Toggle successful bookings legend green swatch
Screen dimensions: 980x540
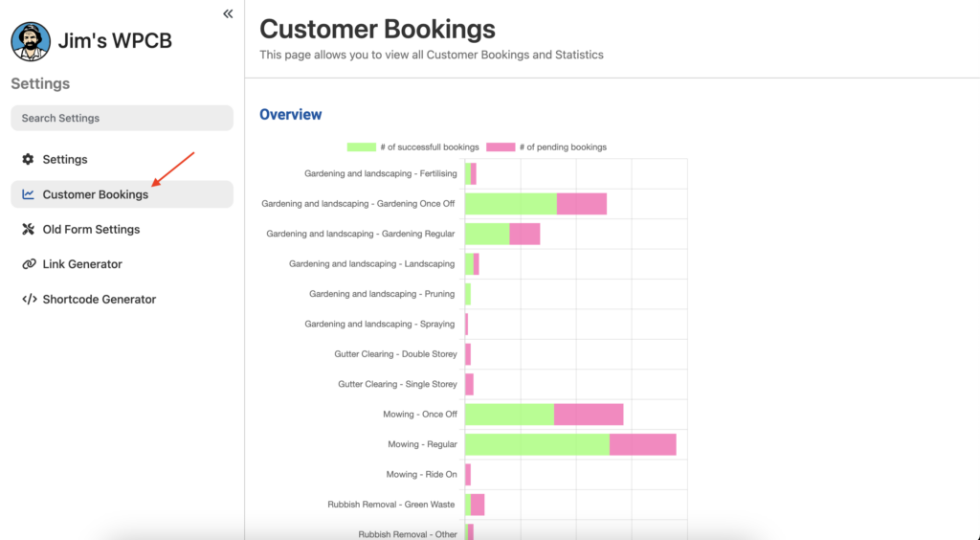tap(361, 147)
